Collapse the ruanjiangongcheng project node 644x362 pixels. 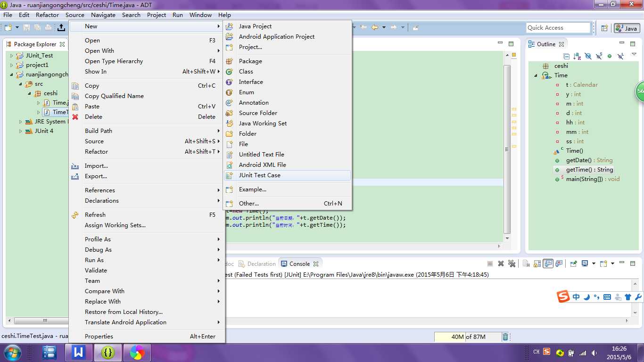[12, 74]
